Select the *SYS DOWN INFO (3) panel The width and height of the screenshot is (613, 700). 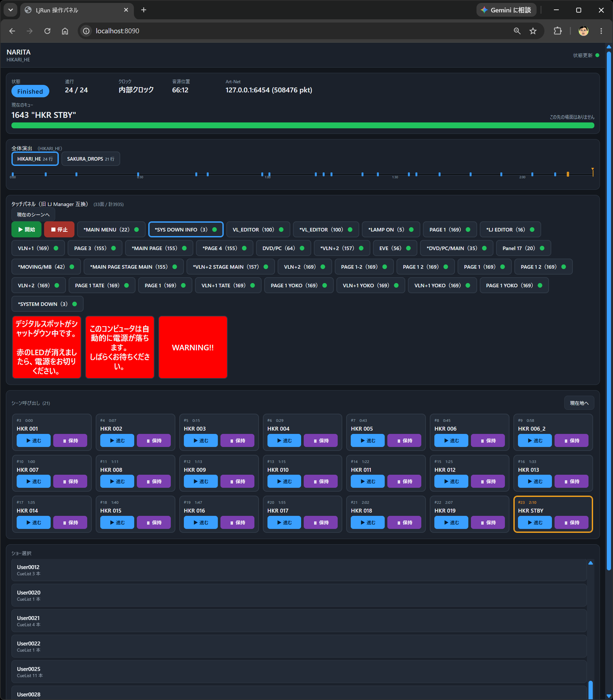[186, 230]
